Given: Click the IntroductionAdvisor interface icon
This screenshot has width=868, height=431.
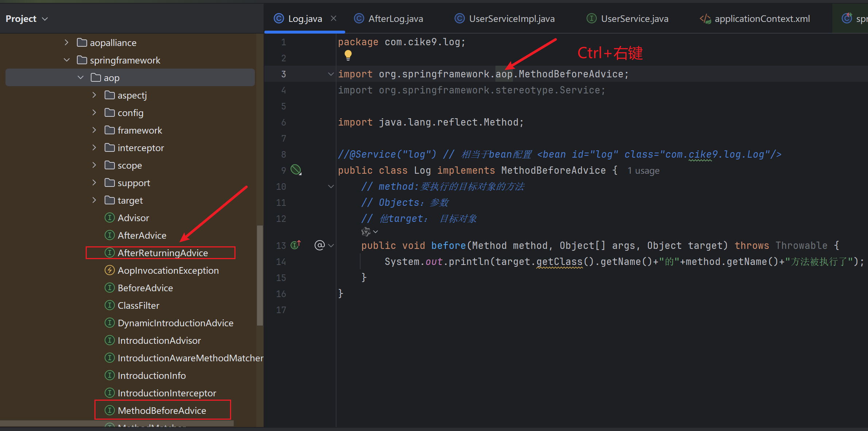Looking at the screenshot, I should pos(110,340).
